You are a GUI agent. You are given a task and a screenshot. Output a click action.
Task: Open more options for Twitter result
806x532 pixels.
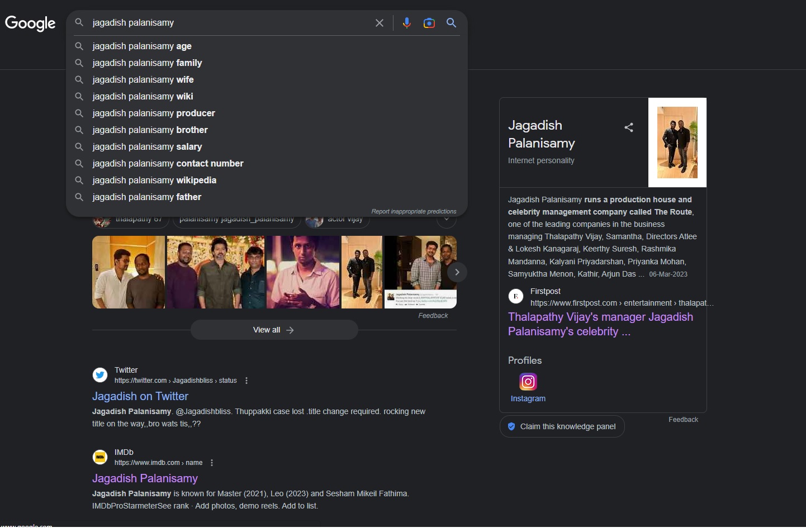[x=246, y=381]
